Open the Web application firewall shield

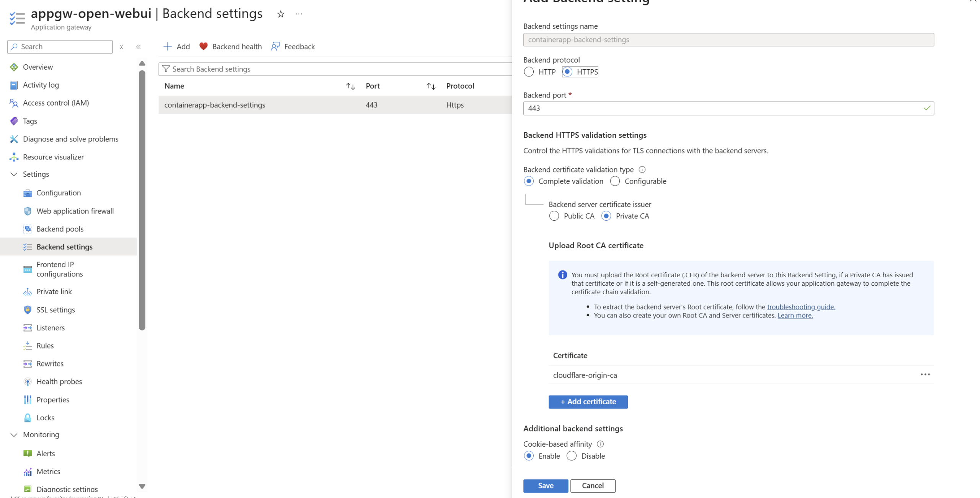pyautogui.click(x=28, y=211)
